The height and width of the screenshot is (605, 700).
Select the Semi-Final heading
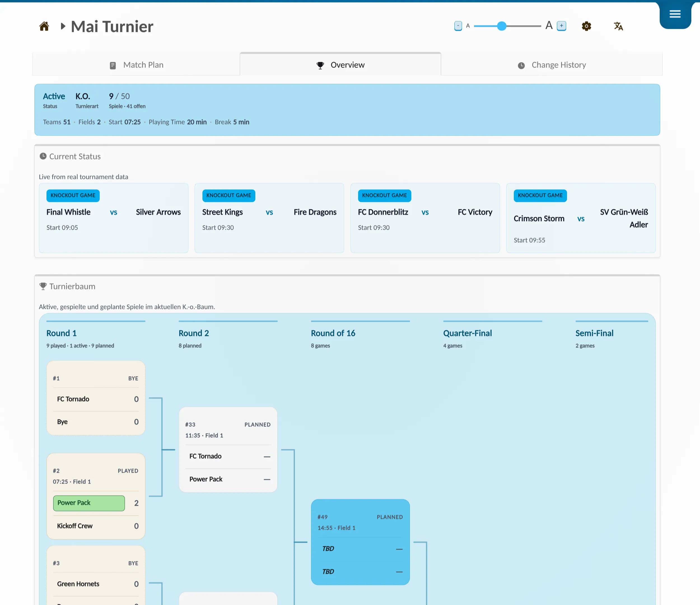pyautogui.click(x=595, y=333)
